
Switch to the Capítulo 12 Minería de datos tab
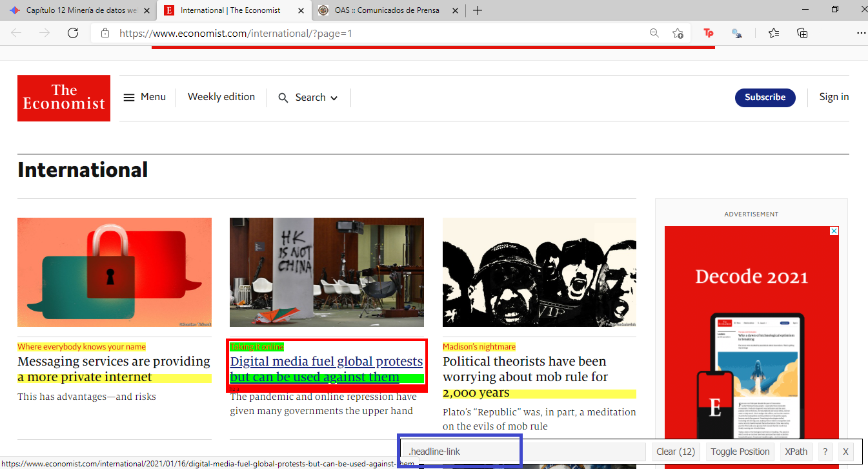point(81,10)
